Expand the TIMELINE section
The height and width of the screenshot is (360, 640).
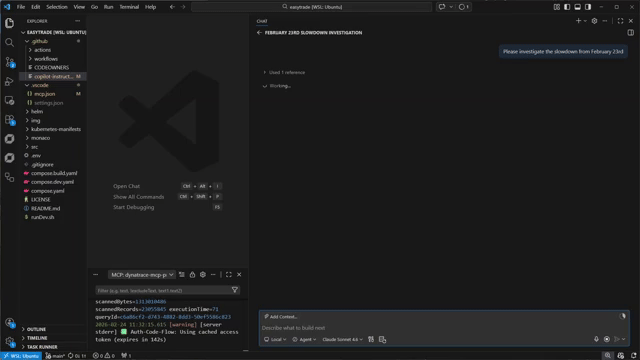click(x=37, y=338)
